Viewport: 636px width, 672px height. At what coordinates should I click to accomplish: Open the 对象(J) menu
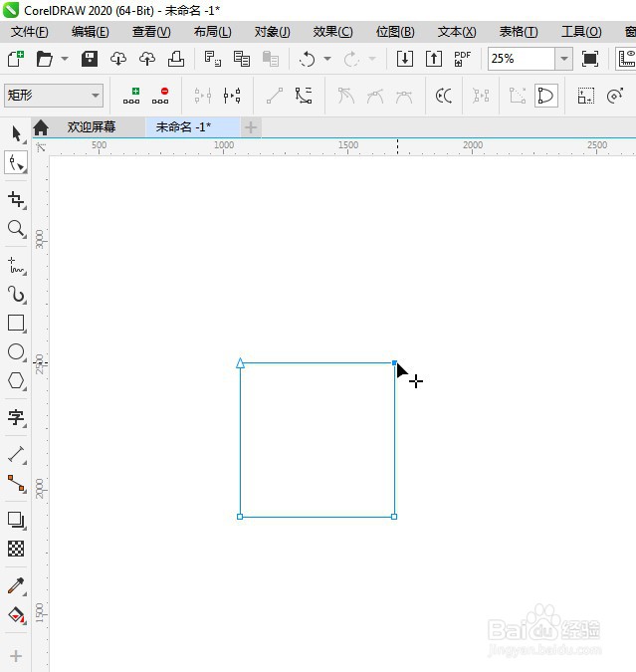click(272, 32)
